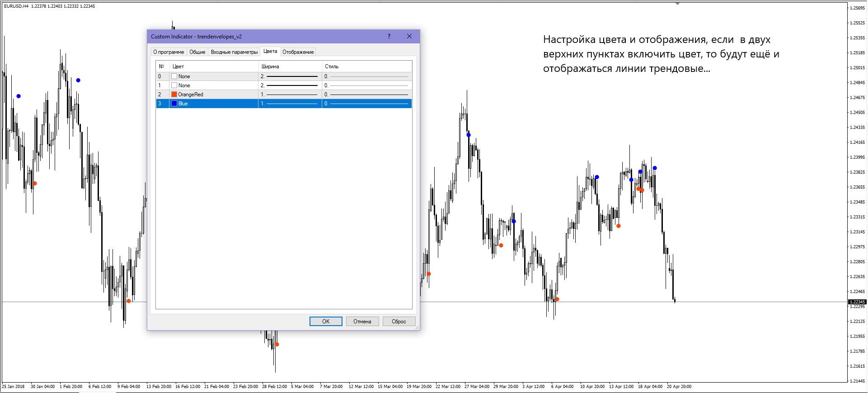Viewport: 868px width, 393px height.
Task: Open style selector for Blue row
Action: (x=366, y=104)
